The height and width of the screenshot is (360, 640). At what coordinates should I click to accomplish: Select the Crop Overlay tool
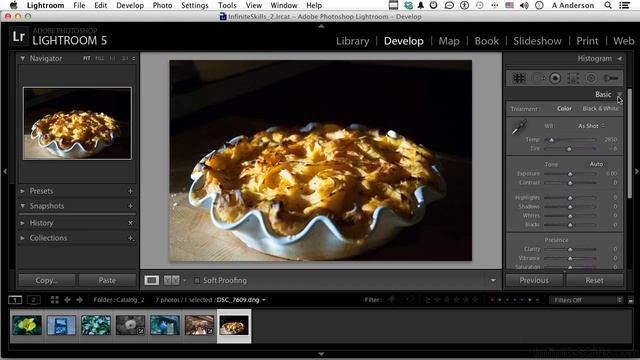pyautogui.click(x=519, y=78)
